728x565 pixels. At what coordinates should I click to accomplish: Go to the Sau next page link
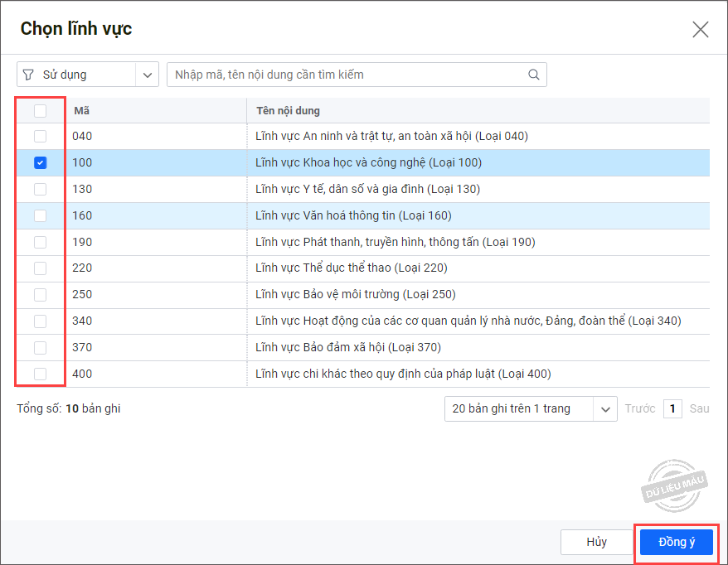point(699,408)
